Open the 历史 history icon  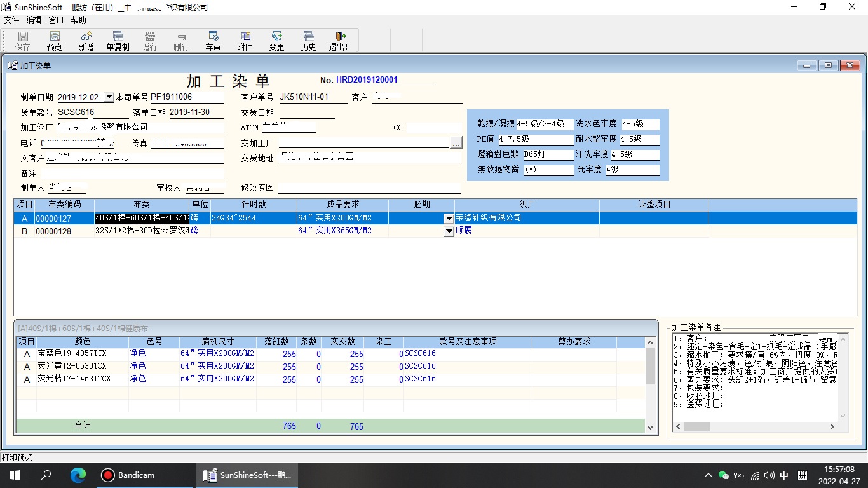coord(308,41)
